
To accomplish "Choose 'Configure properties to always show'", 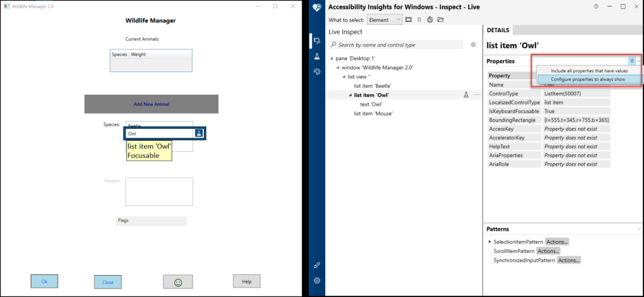I will pos(589,79).
